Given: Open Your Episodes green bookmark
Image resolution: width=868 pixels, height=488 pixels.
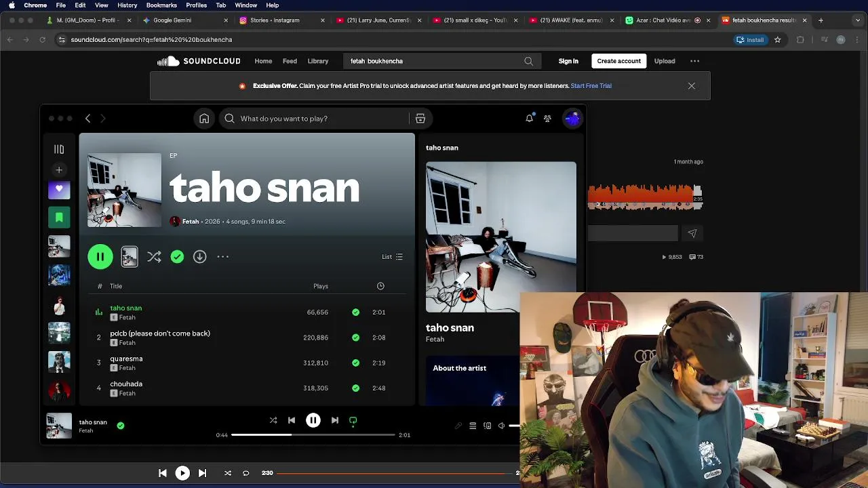Looking at the screenshot, I should 59,218.
